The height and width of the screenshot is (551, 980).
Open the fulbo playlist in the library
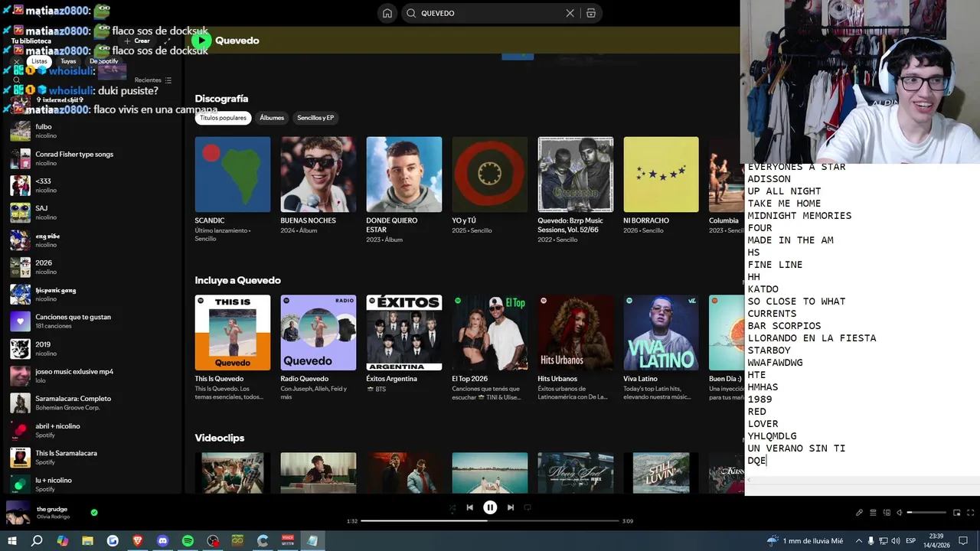(93, 131)
